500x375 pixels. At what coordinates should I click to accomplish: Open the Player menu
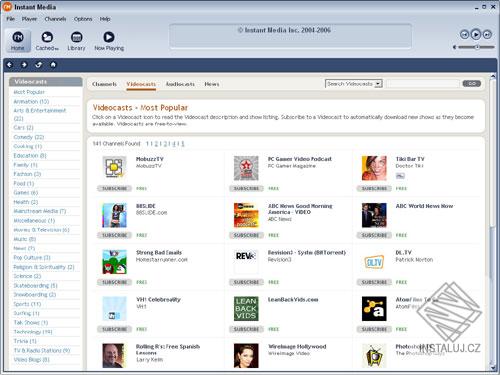pos(29,19)
